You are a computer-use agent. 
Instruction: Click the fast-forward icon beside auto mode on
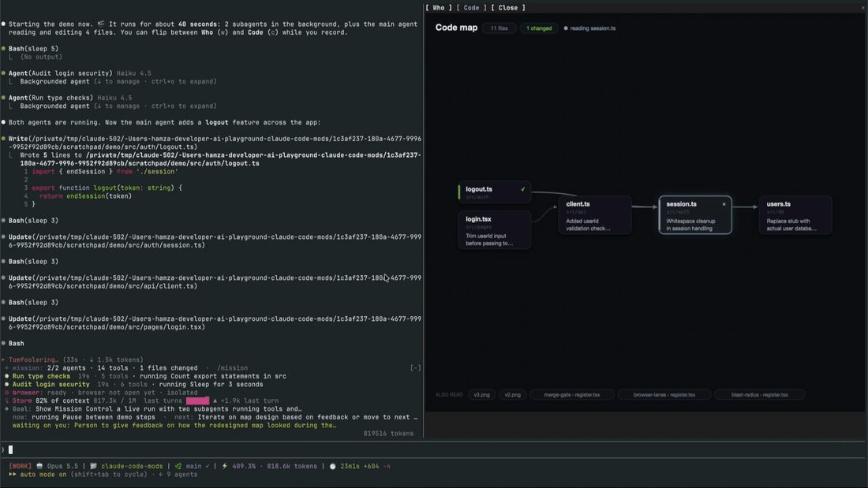pyautogui.click(x=12, y=474)
